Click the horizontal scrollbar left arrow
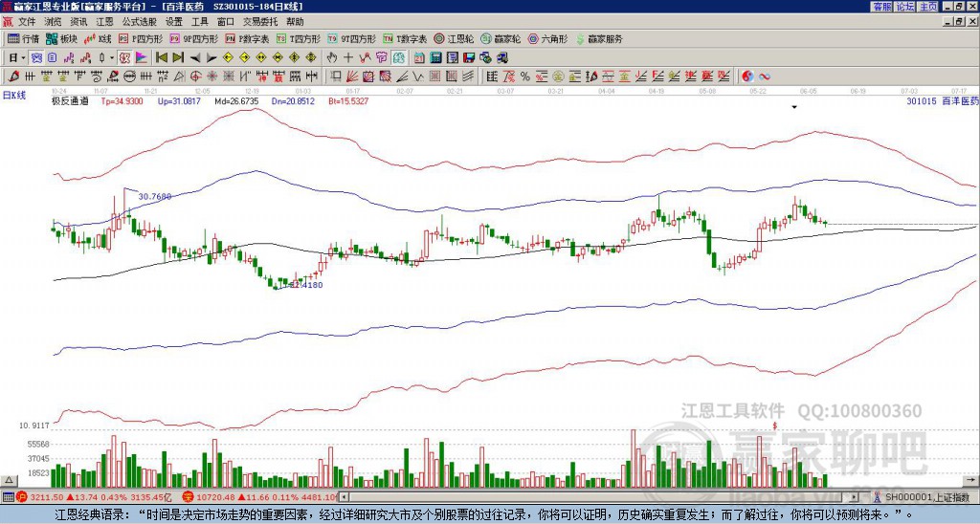The height and width of the screenshot is (524, 980). click(x=345, y=497)
